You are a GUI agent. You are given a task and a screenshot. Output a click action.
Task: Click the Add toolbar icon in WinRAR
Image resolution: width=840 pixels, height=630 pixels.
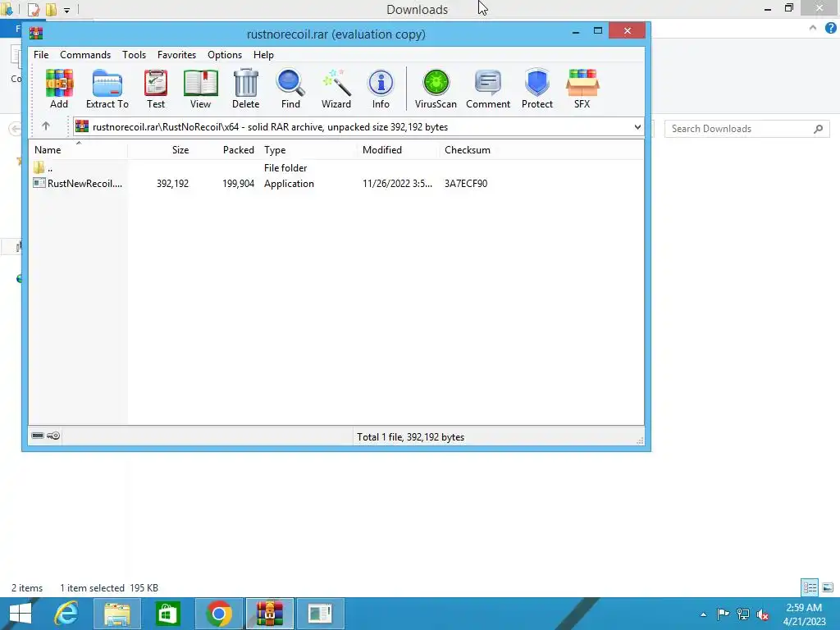[59, 89]
